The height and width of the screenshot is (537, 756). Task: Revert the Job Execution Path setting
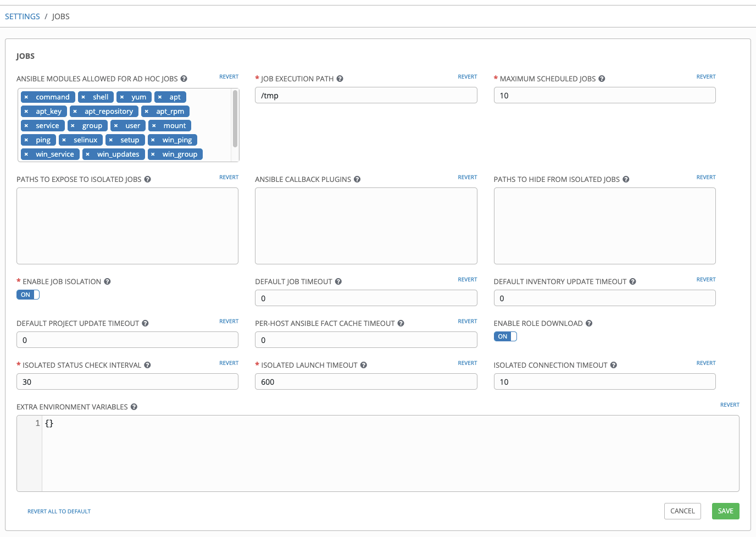pyautogui.click(x=467, y=76)
